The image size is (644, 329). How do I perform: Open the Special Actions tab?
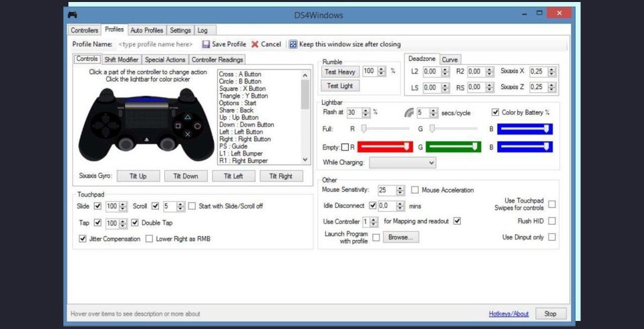point(165,60)
